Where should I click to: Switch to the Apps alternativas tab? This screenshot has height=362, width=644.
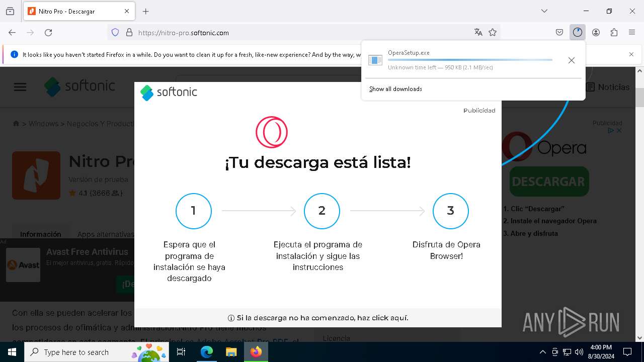coord(106,234)
